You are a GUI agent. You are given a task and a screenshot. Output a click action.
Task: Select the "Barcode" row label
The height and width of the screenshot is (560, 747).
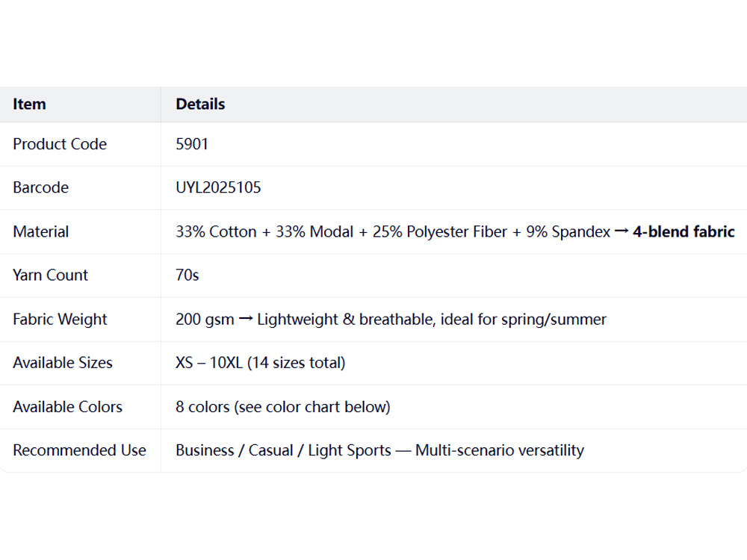tap(40, 187)
